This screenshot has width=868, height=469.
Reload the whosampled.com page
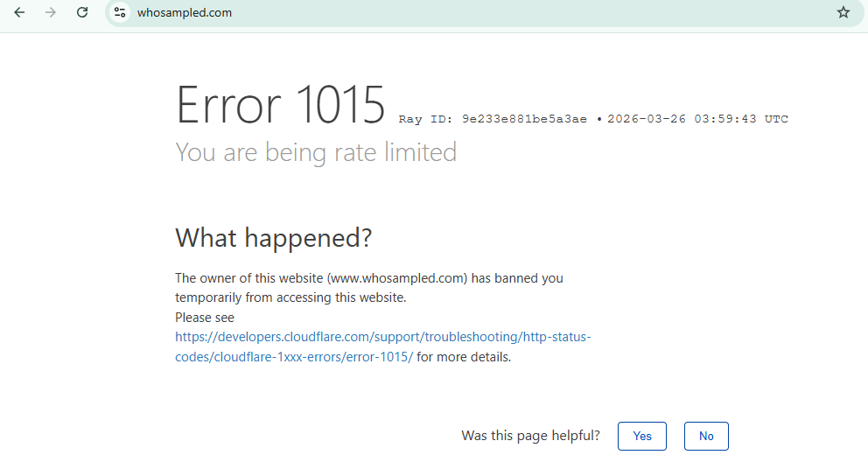(82, 12)
